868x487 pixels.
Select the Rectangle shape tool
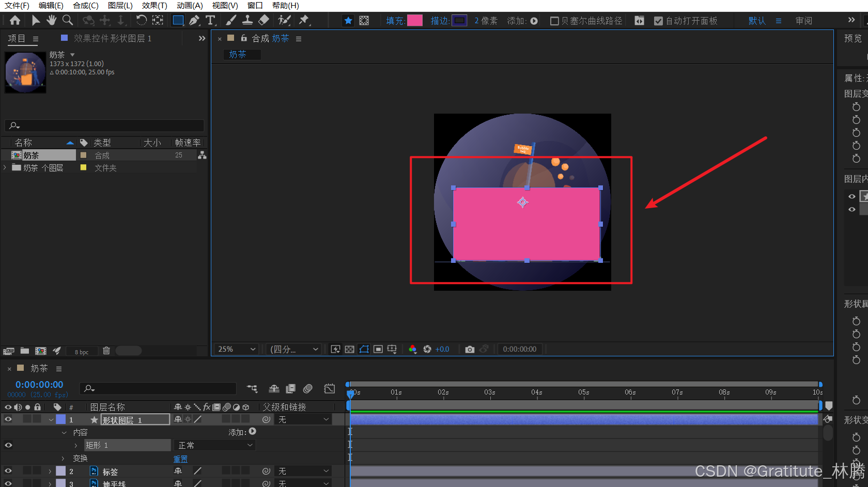(178, 20)
